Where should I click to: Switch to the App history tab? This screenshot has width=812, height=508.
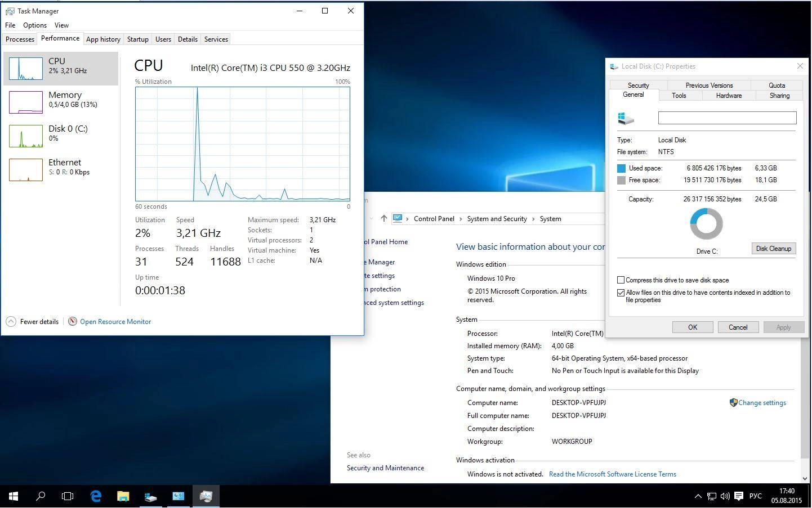103,39
